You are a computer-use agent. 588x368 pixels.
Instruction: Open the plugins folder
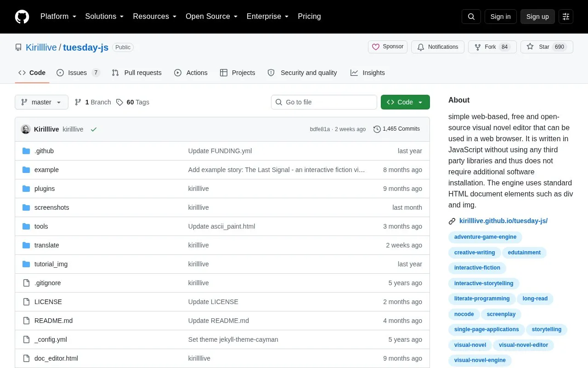[x=45, y=189]
